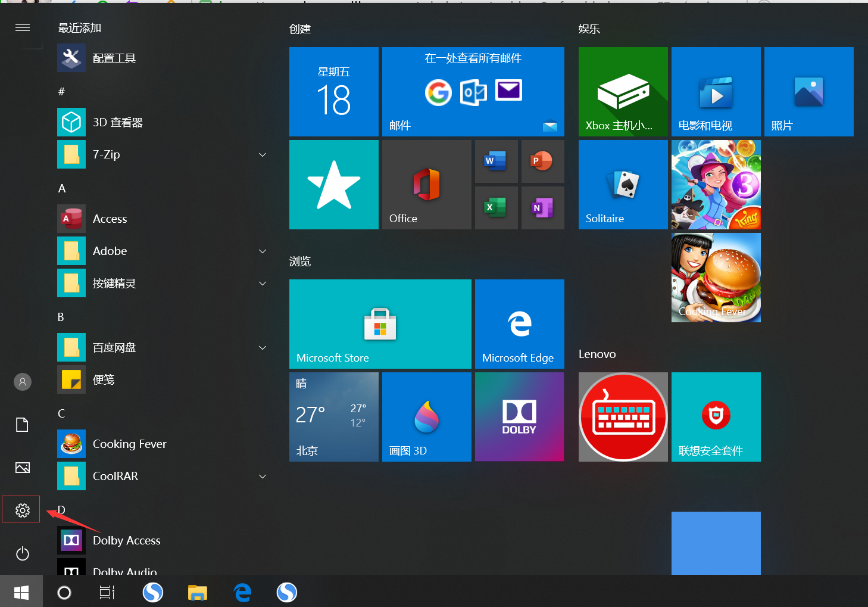Open the white star tile

[334, 185]
